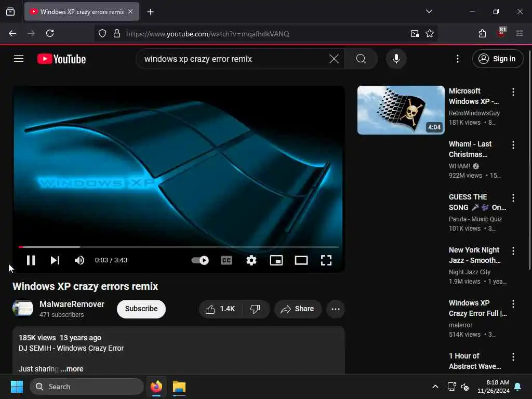Reload the current page
The image size is (532, 399).
point(50,33)
